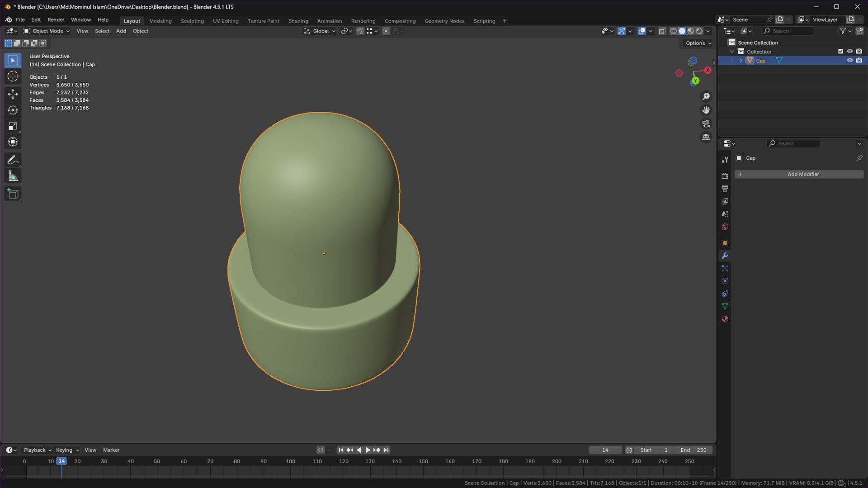This screenshot has width=868, height=488.
Task: Switch to Rendered viewport shading
Action: click(x=699, y=31)
